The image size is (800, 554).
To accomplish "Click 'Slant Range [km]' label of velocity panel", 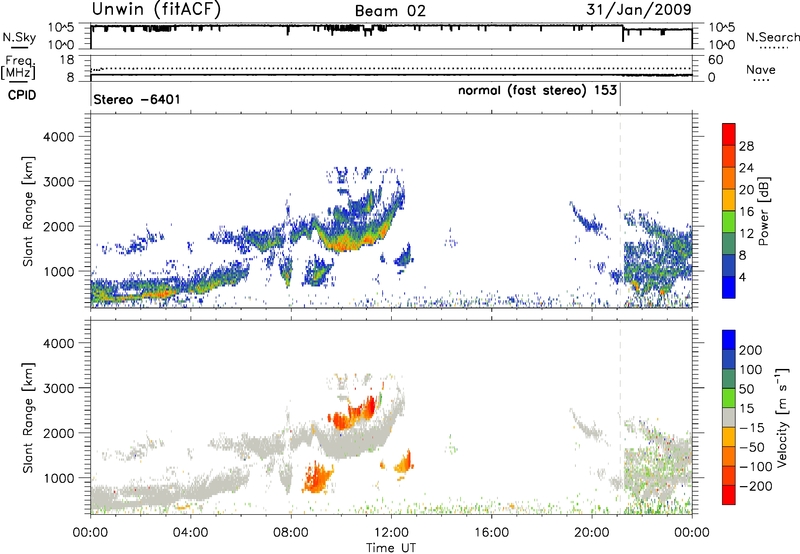I will (x=28, y=417).
